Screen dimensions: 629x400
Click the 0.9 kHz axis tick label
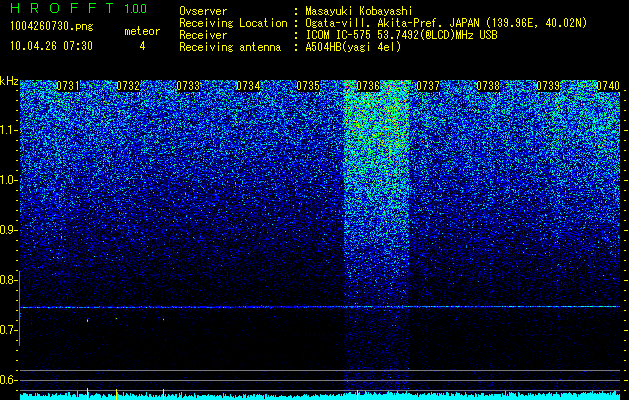(x=8, y=230)
